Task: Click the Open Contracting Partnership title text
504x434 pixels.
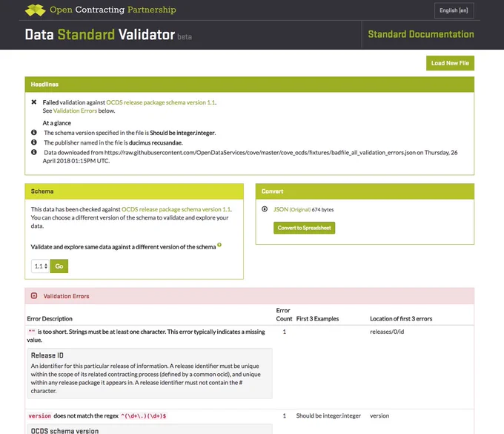Action: [x=113, y=10]
